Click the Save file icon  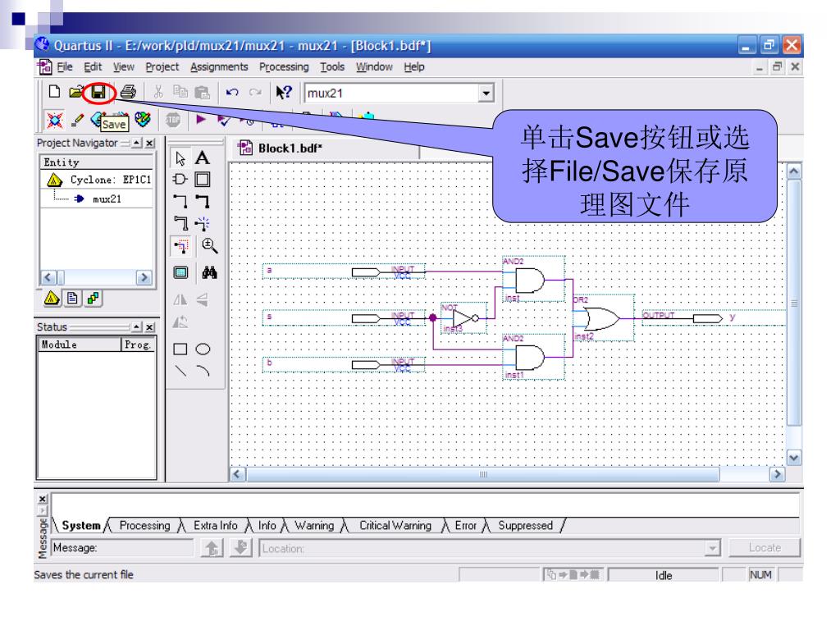click(98, 92)
